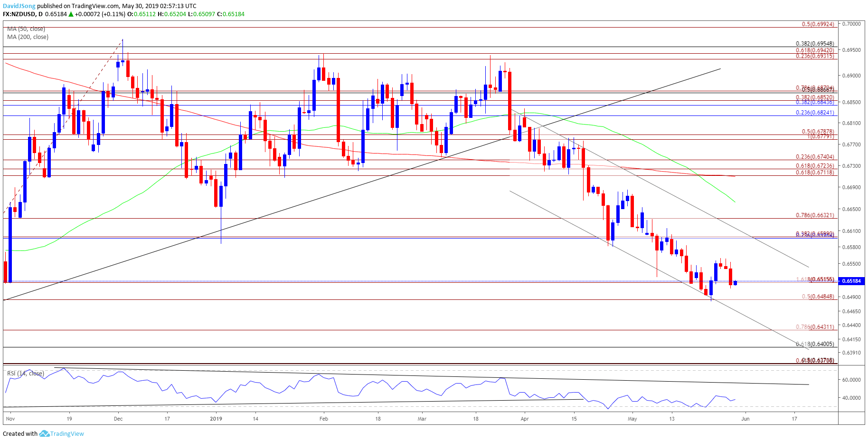Viewport: 868px width, 442px height.
Task: Click the TradingView cloud logo icon
Action: 45,433
